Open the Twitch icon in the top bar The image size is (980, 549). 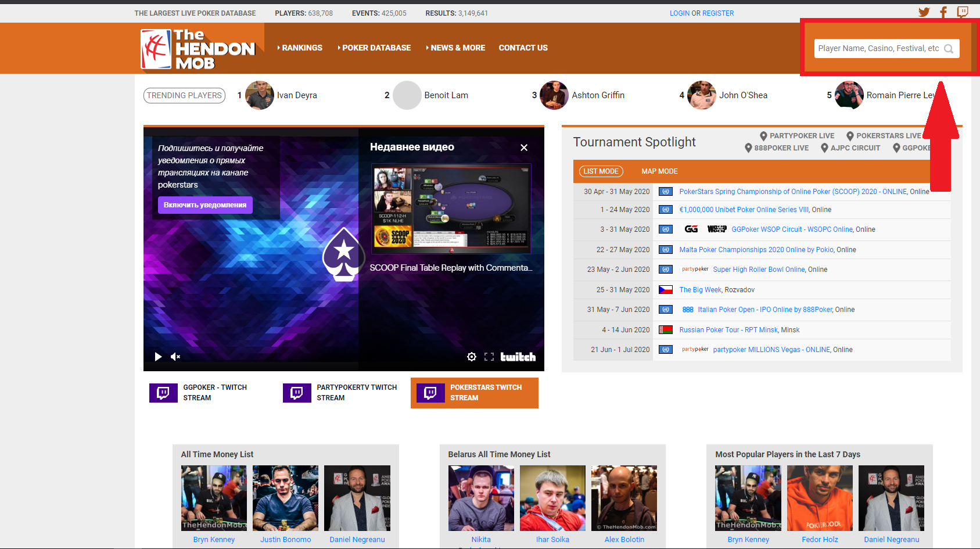(963, 12)
